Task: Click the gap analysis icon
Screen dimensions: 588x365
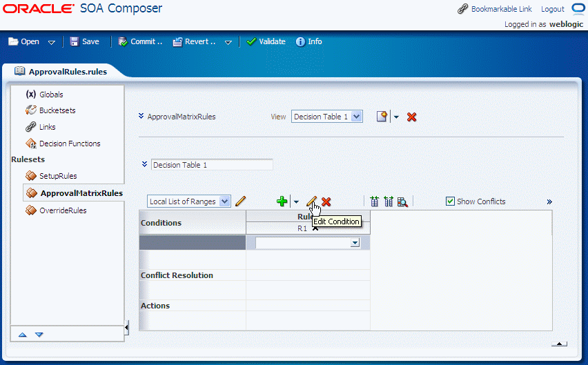Action: point(402,201)
